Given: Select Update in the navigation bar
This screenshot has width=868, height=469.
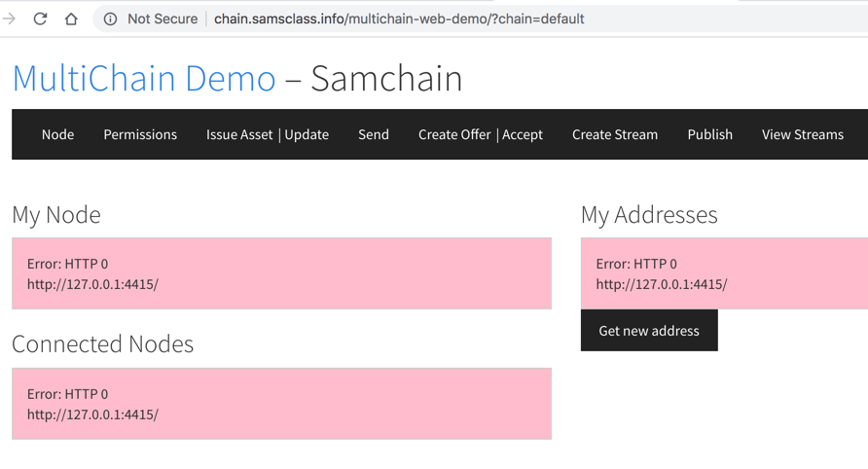Looking at the screenshot, I should [x=307, y=134].
